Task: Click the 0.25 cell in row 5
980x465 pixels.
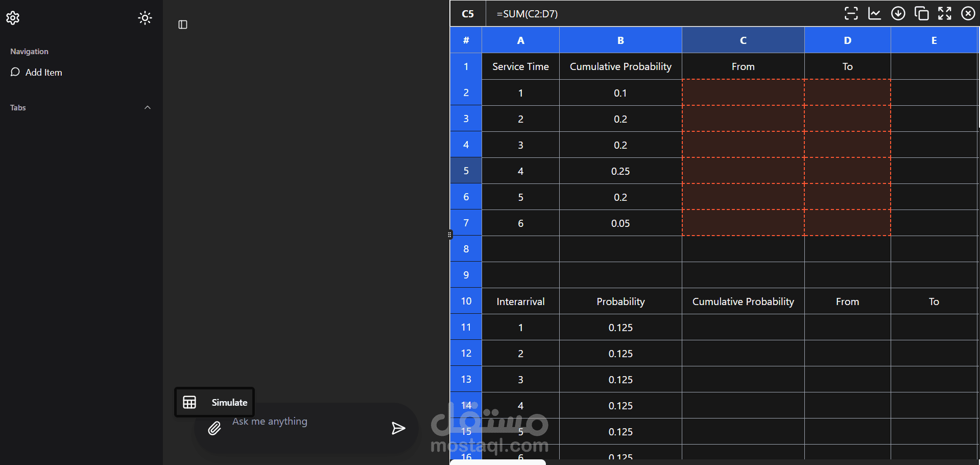Action: point(620,171)
